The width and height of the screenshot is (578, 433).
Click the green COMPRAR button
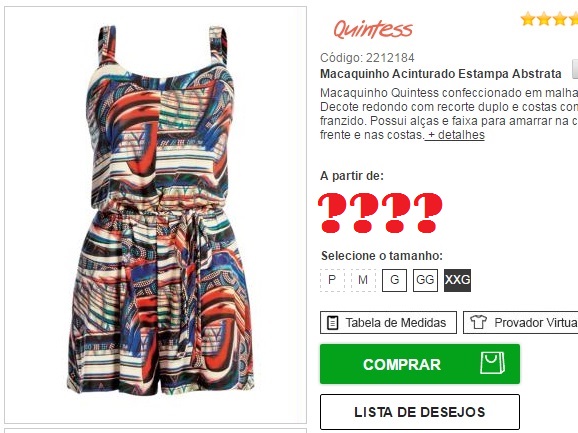(x=420, y=364)
